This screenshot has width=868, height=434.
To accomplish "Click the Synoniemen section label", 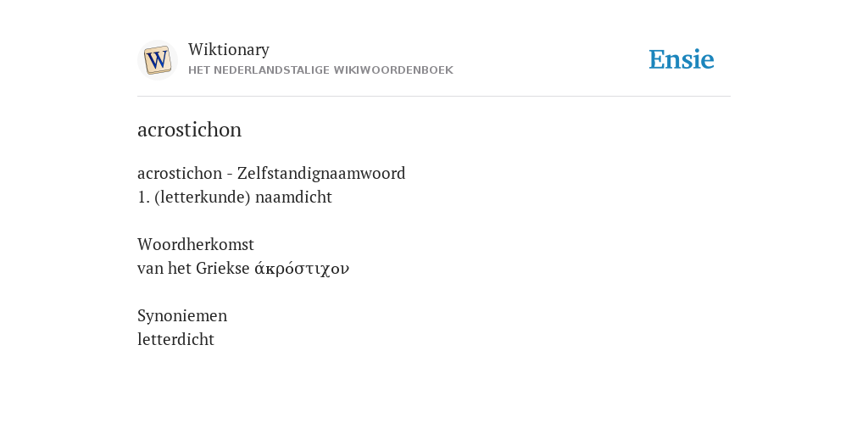I will [182, 315].
